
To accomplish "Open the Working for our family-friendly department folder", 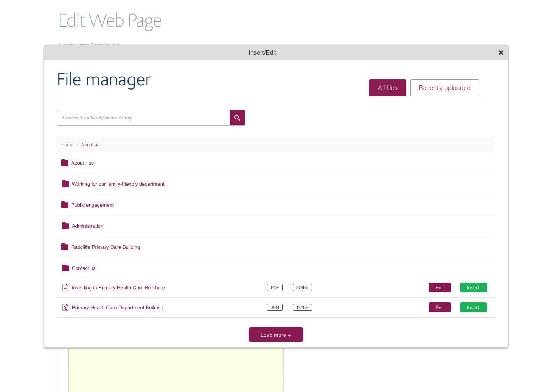I will click(118, 184).
